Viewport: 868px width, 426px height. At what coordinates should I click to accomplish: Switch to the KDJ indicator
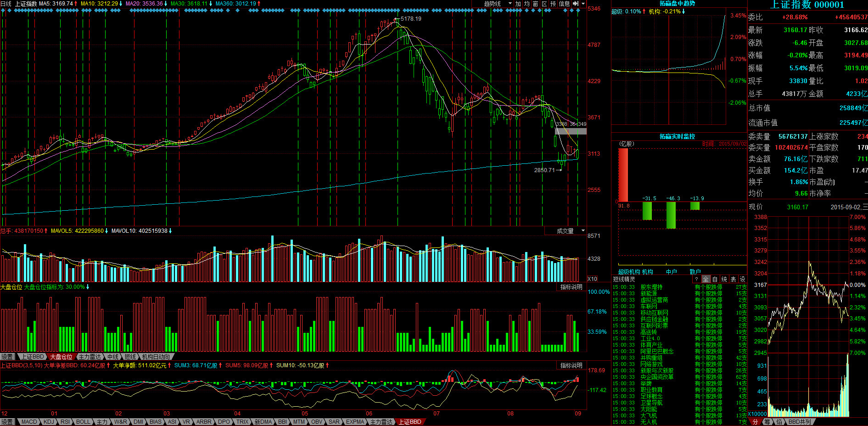(x=49, y=422)
